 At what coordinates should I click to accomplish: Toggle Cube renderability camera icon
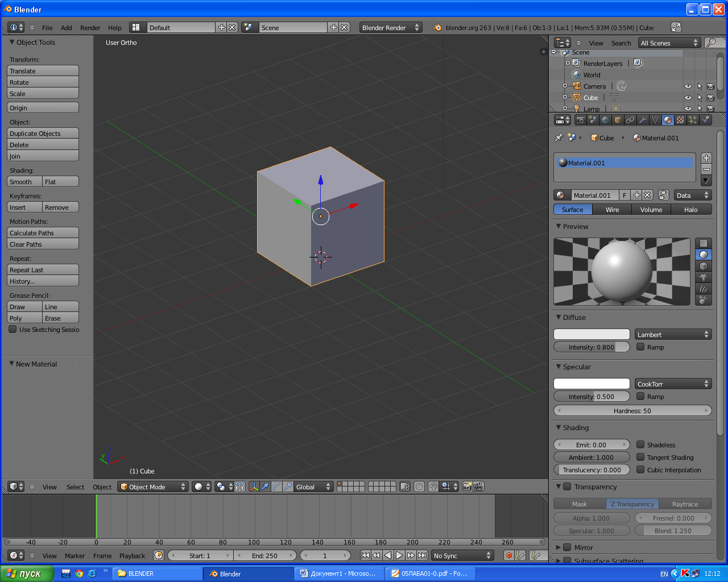pyautogui.click(x=710, y=98)
